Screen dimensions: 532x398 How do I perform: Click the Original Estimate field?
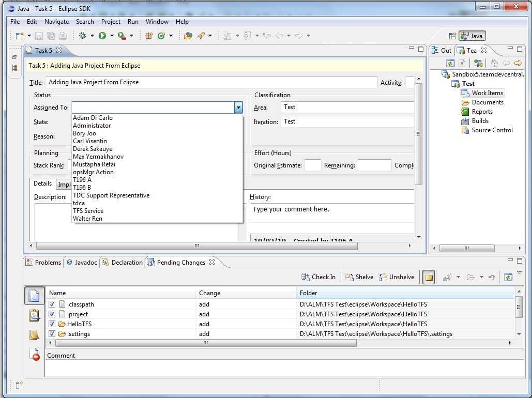click(x=313, y=165)
